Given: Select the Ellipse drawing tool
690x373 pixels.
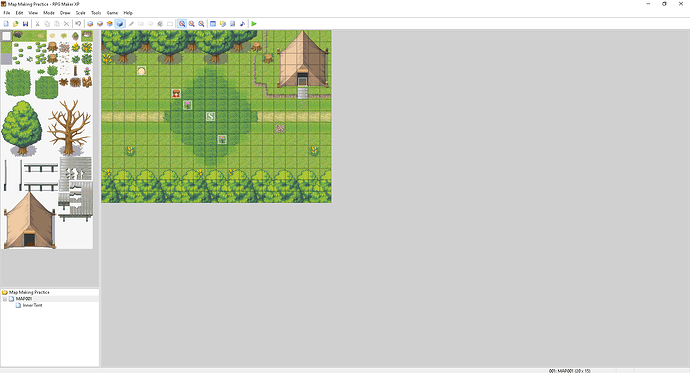Looking at the screenshot, I should pos(150,24).
